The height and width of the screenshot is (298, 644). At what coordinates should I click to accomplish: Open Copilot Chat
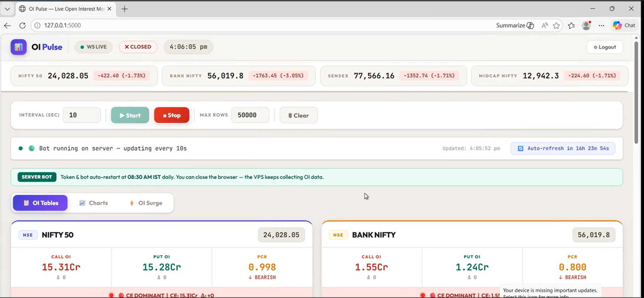point(624,26)
